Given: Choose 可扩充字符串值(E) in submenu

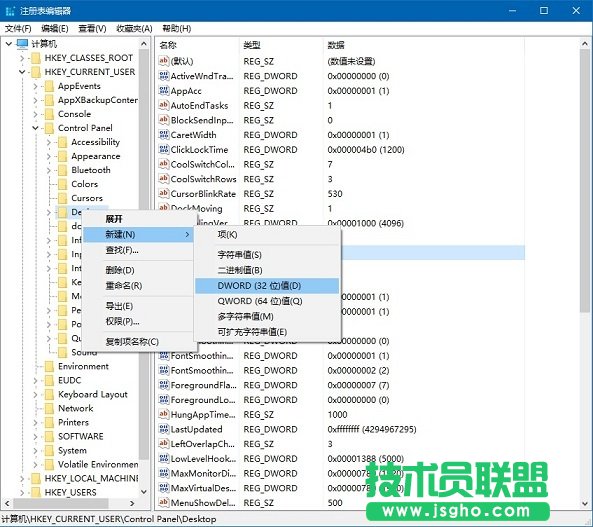Looking at the screenshot, I should pos(267,332).
